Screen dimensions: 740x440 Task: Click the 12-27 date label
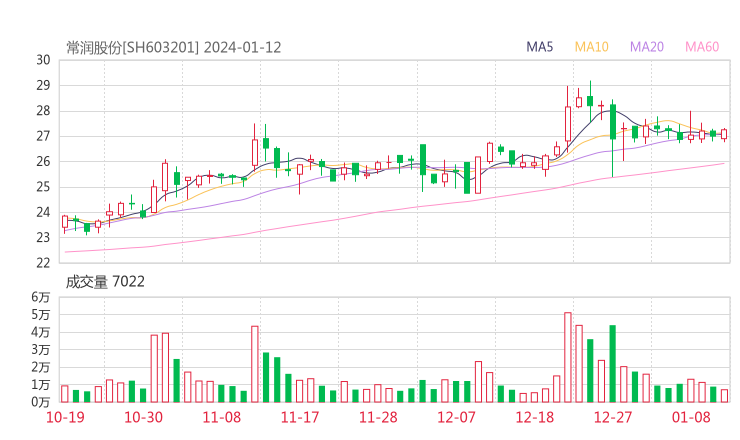(613, 417)
